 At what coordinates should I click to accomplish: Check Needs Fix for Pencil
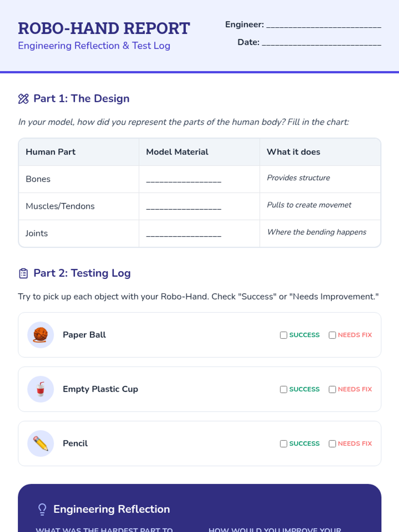pos(332,444)
